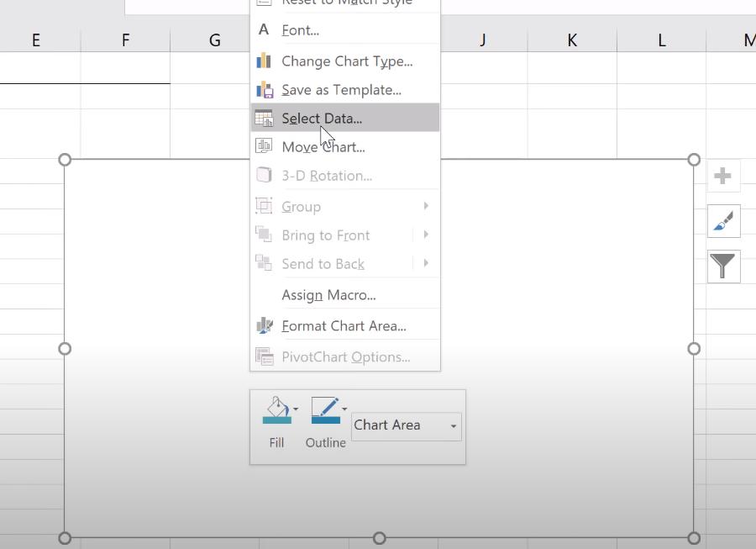Click the chart's bottom-center resize handle
Viewport: 756px width, 549px height.
pyautogui.click(x=379, y=538)
